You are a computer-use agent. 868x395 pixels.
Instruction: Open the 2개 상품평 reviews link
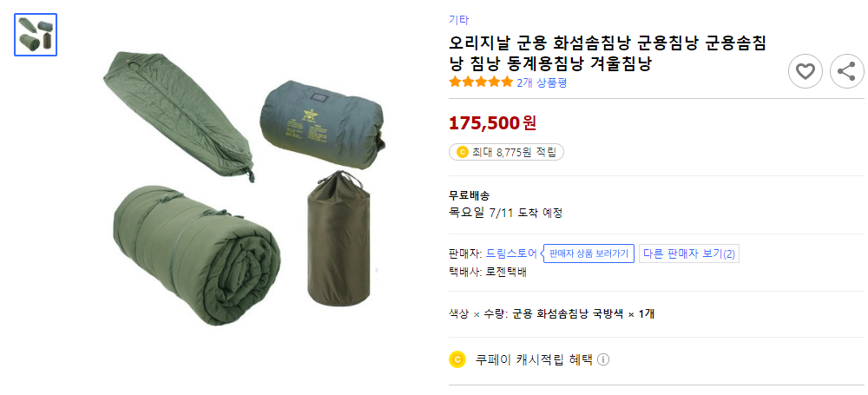(x=542, y=82)
